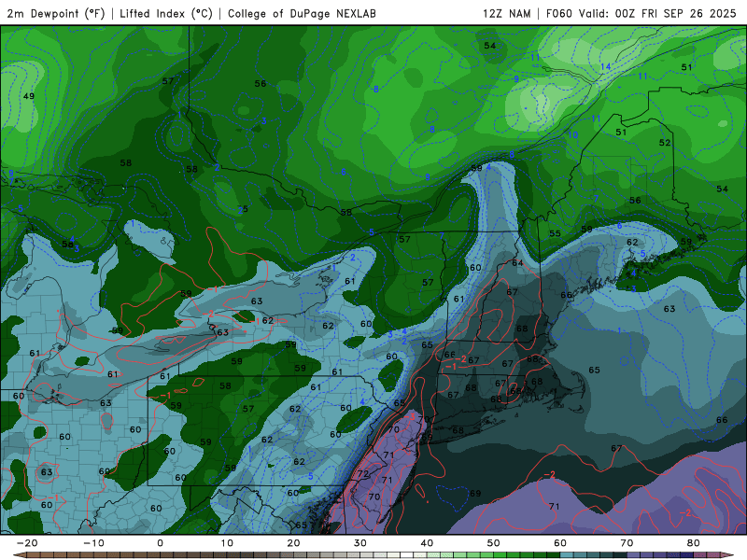
Task: Click the 50 label on the color legend
Action: [494, 543]
